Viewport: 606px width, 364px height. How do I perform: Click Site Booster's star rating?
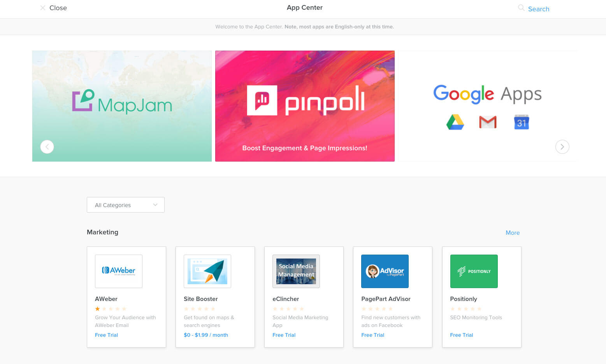coord(199,309)
